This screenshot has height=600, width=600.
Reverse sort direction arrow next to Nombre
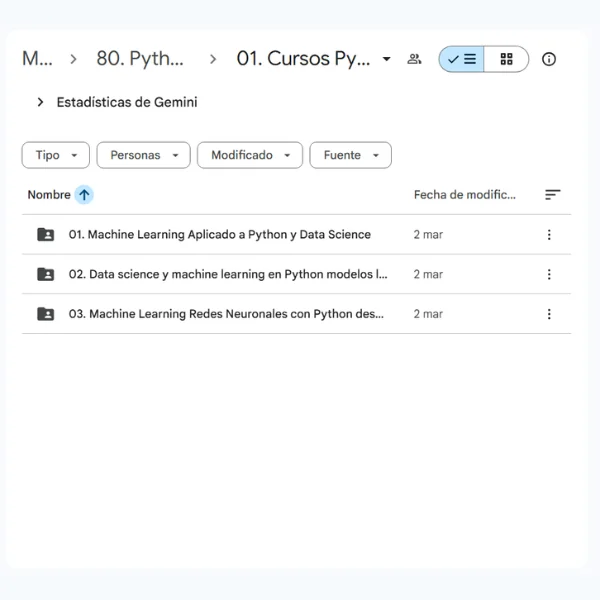tap(84, 195)
